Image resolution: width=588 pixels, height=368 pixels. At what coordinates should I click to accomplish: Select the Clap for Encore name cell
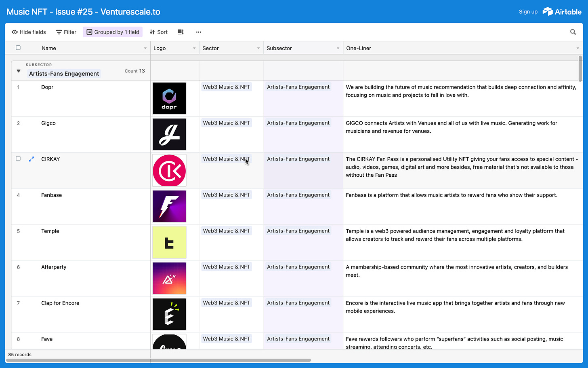(81, 314)
